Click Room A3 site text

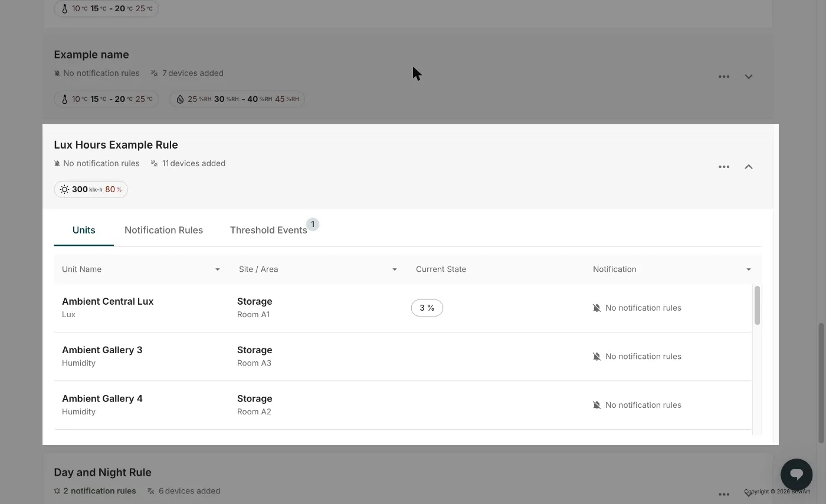coord(254,363)
